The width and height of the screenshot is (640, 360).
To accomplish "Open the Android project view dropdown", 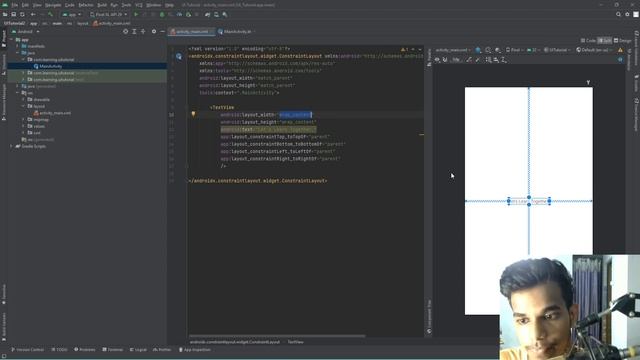I will [x=26, y=31].
